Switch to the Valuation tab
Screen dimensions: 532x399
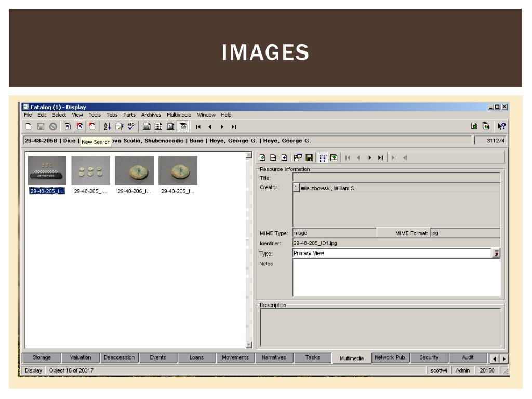tap(80, 357)
